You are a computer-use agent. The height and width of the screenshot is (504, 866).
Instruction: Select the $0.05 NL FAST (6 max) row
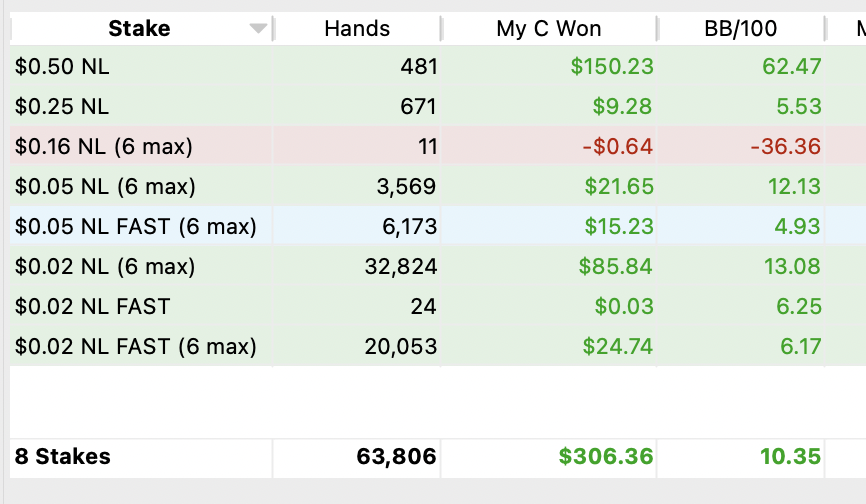coord(438,226)
